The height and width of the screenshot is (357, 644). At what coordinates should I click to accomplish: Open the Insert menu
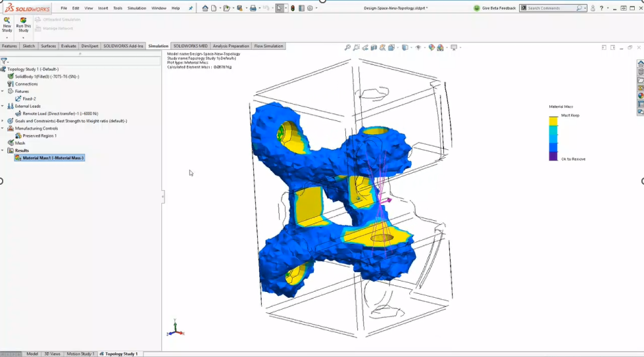tap(103, 8)
